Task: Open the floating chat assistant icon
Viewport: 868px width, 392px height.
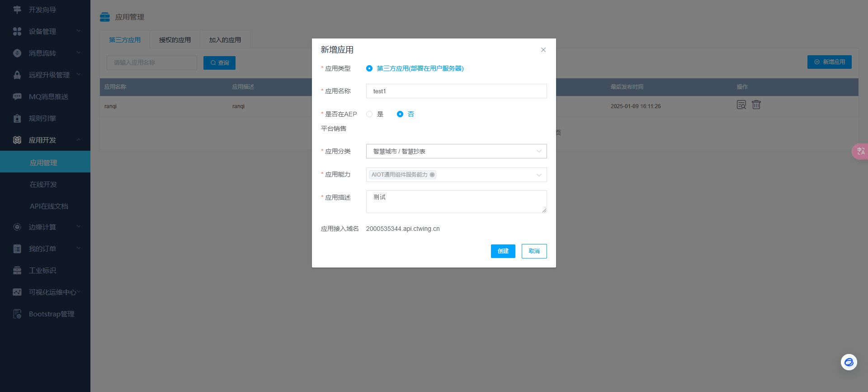Action: 849,362
